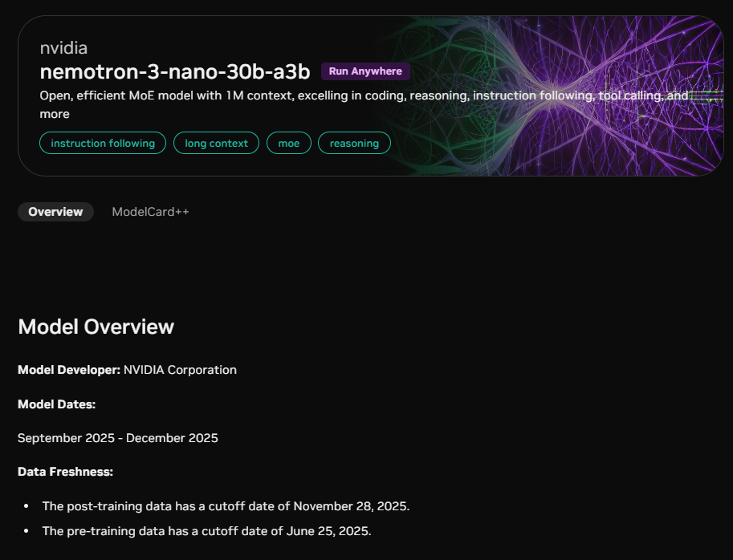Click the Run Anywhere badge

coord(365,71)
